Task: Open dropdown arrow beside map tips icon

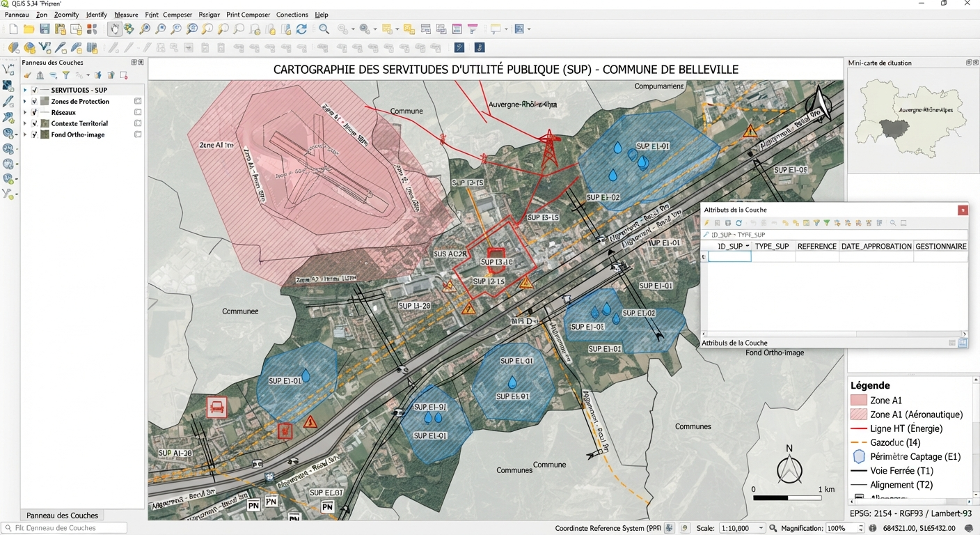Action: point(505,29)
